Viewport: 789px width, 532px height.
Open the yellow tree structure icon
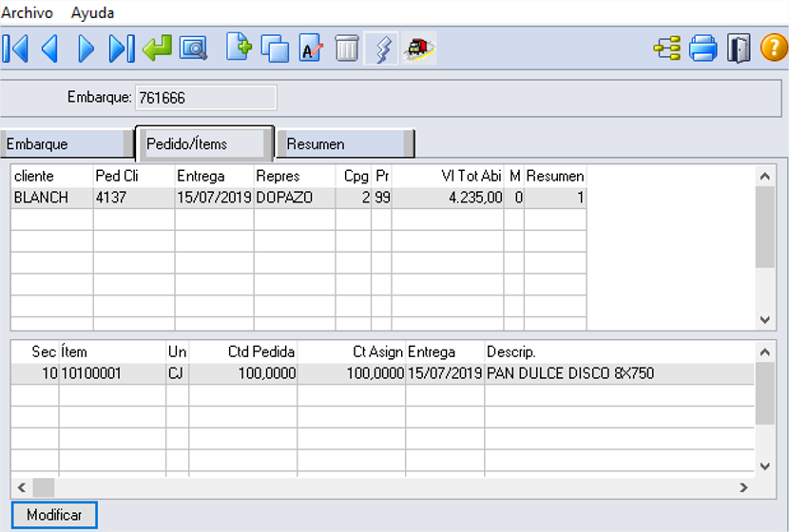click(667, 48)
